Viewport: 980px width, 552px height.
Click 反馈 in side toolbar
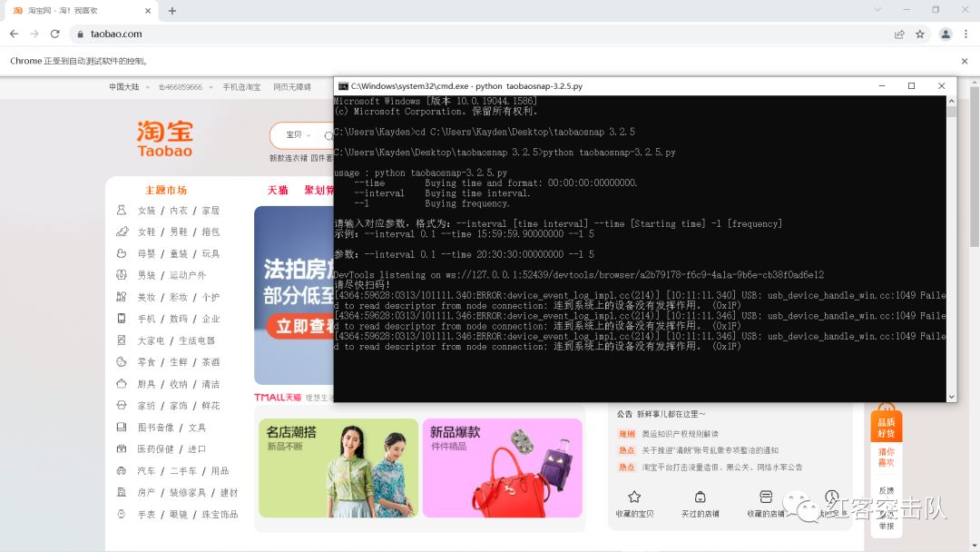click(887, 491)
